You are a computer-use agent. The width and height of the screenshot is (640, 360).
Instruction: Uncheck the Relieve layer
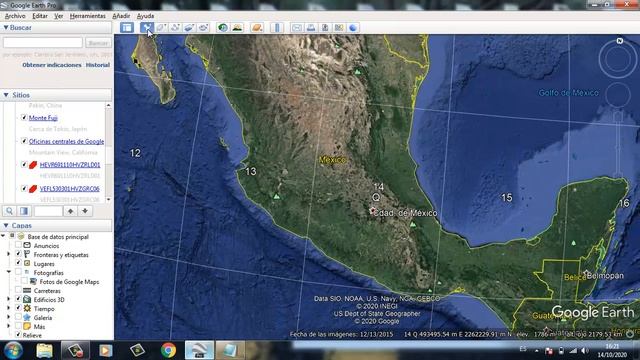(18, 335)
